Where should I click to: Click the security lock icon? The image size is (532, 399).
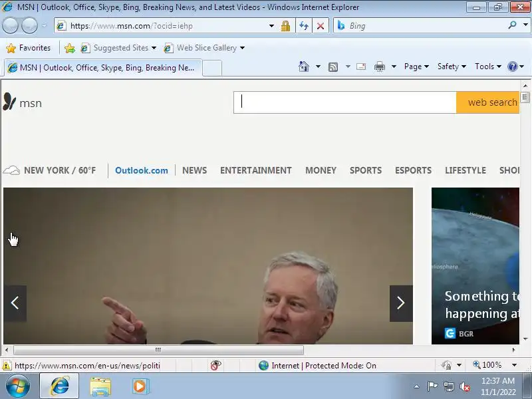click(x=285, y=26)
